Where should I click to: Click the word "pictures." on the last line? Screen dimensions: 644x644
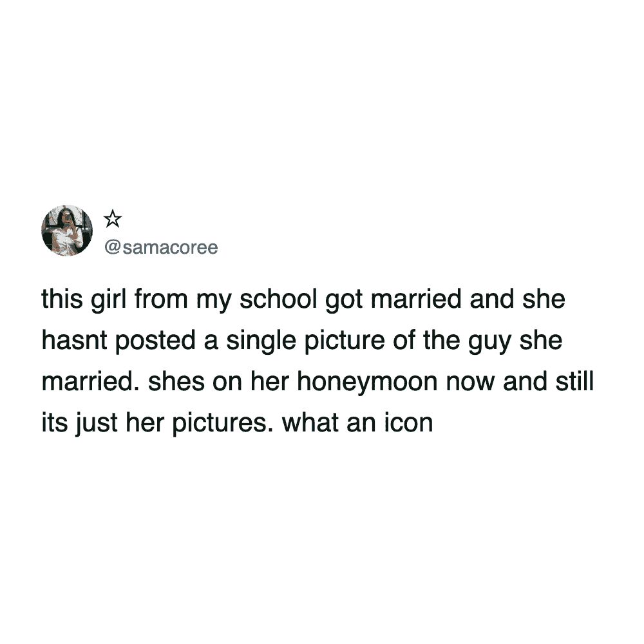222,423
